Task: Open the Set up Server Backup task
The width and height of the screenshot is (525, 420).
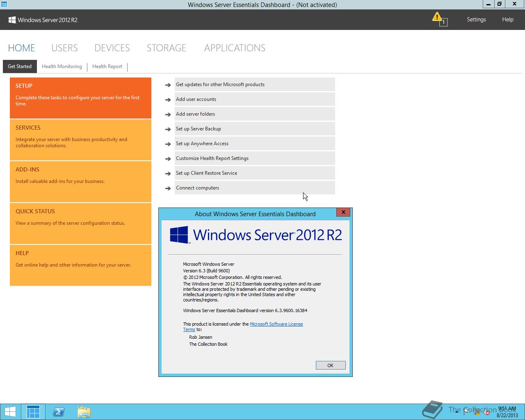Action: pyautogui.click(x=255, y=128)
